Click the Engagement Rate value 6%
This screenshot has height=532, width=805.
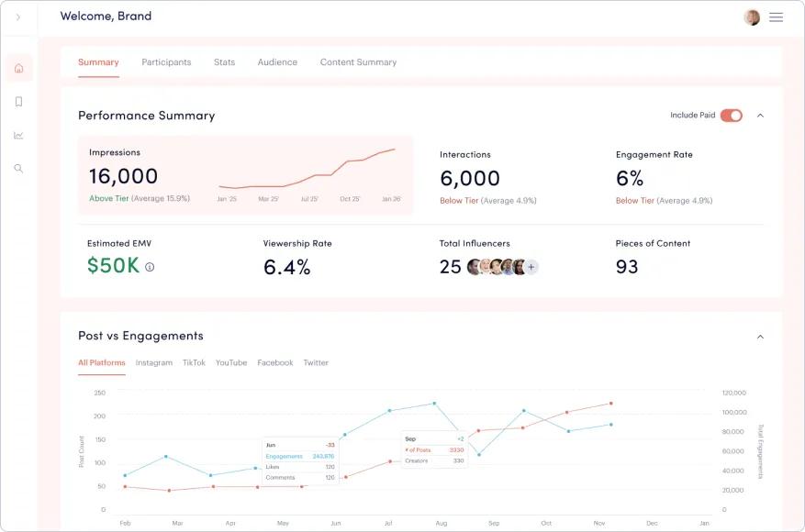point(630,178)
